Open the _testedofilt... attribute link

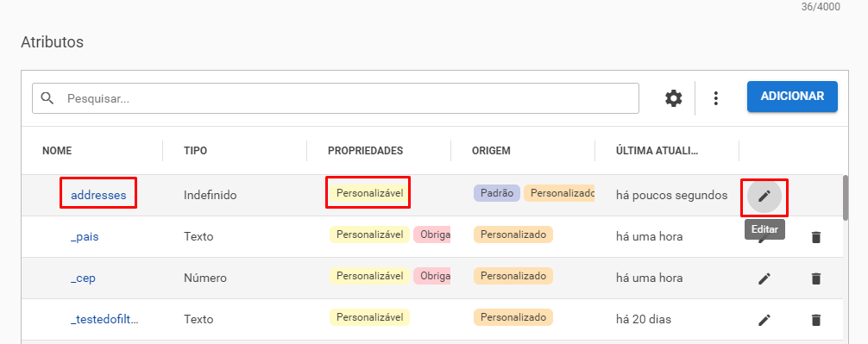tap(104, 319)
